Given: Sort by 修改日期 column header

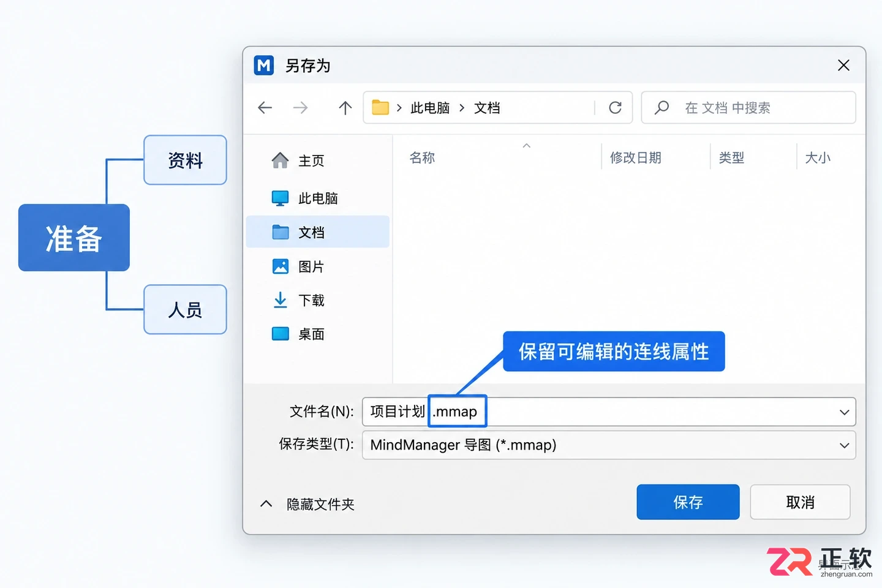Looking at the screenshot, I should (636, 157).
